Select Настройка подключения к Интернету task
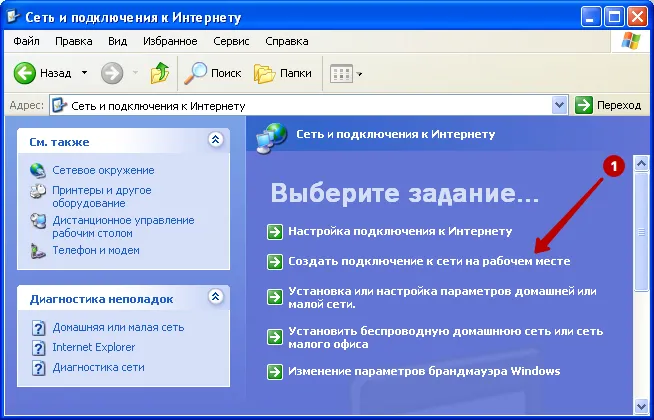654x420 pixels. pyautogui.click(x=400, y=231)
